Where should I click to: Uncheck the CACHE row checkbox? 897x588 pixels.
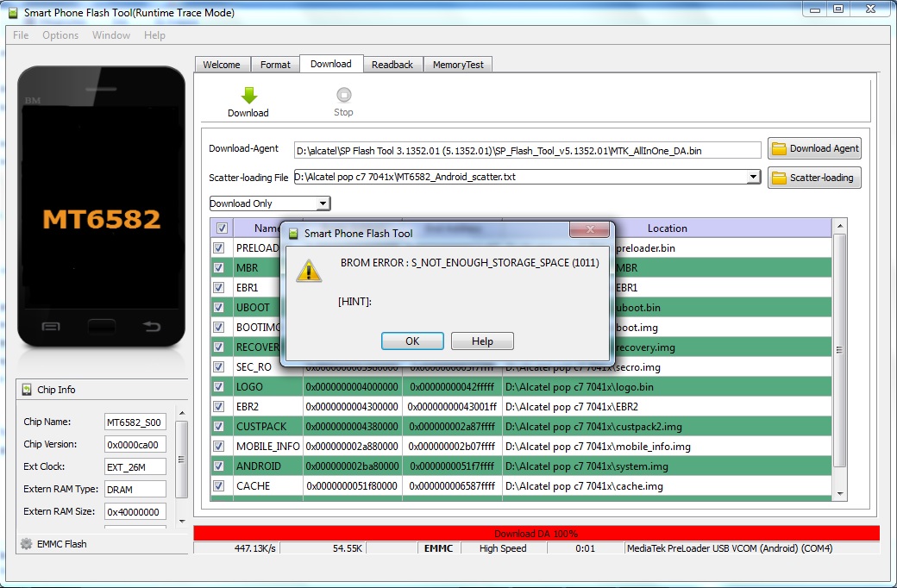pos(218,485)
